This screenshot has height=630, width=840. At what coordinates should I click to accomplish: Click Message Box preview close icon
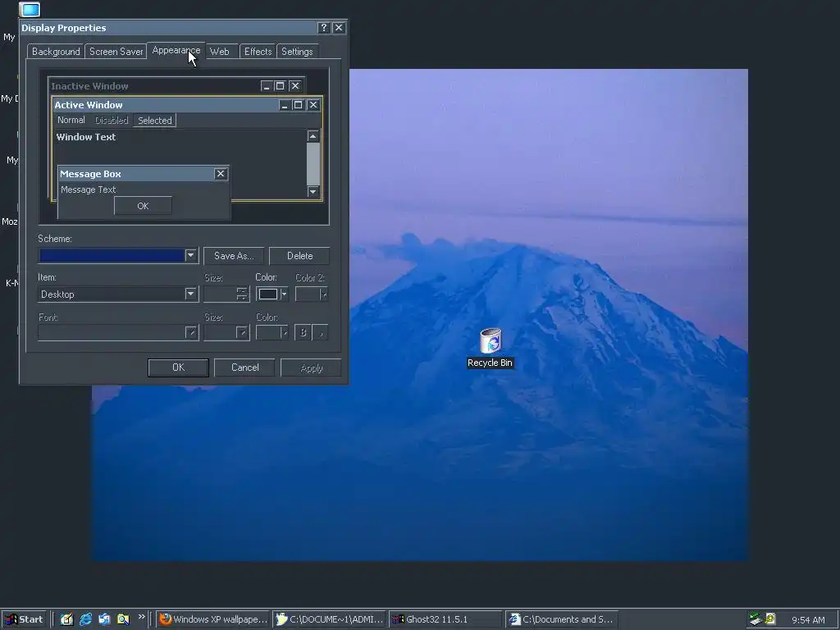(x=220, y=174)
